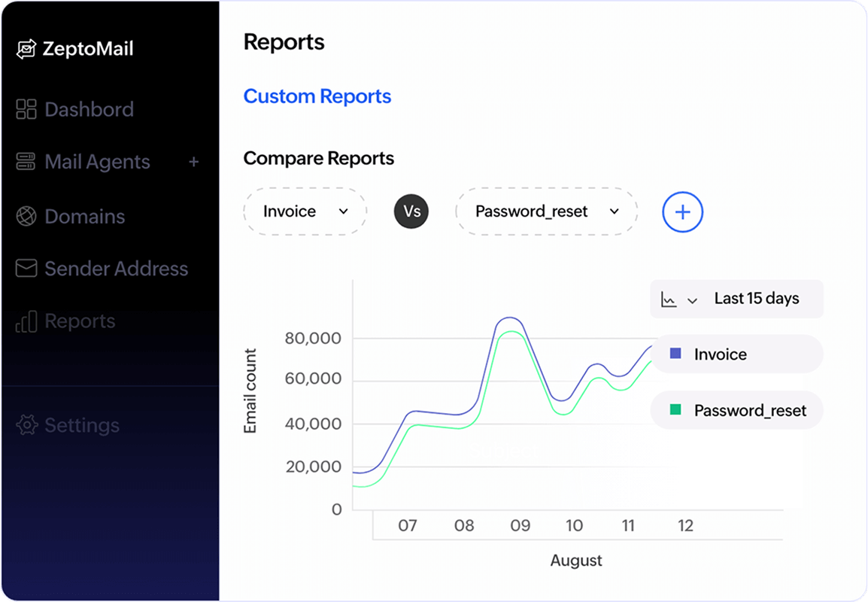
Task: Add a new Mail Agent with plus
Action: 194,162
